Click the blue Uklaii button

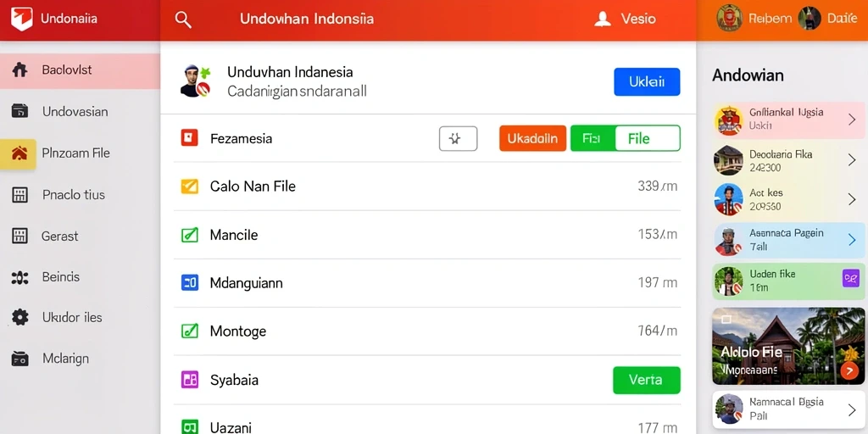pyautogui.click(x=647, y=82)
